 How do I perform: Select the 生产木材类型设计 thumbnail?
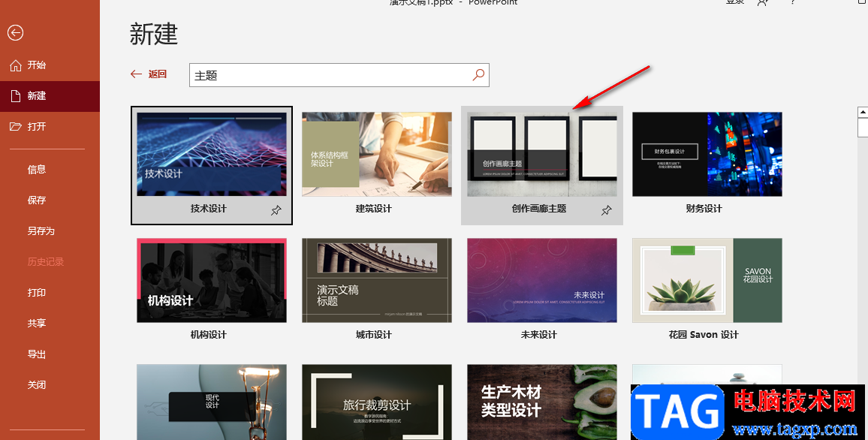click(x=542, y=402)
